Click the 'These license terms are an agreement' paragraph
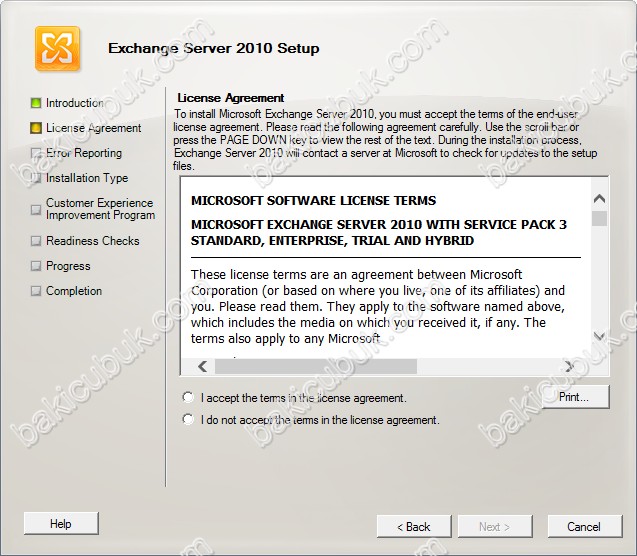 pos(378,307)
